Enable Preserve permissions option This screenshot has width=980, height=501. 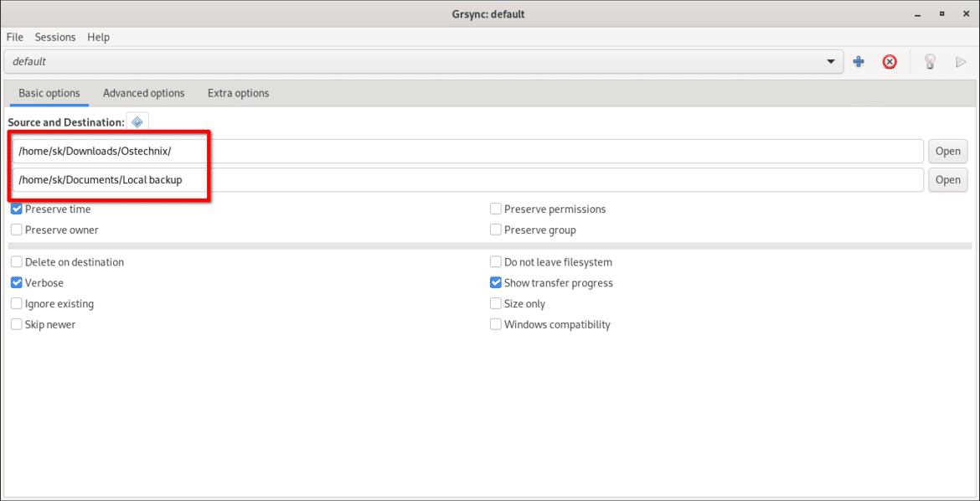[495, 209]
